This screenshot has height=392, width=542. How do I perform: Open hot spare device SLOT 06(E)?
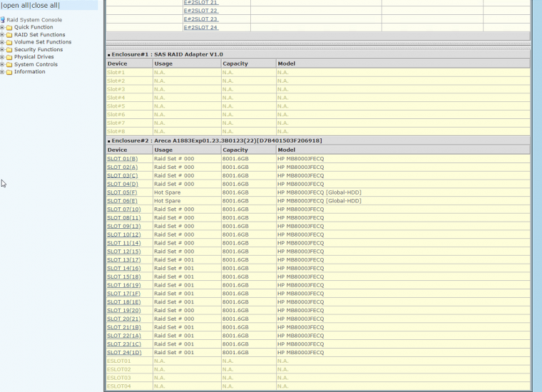tap(122, 201)
